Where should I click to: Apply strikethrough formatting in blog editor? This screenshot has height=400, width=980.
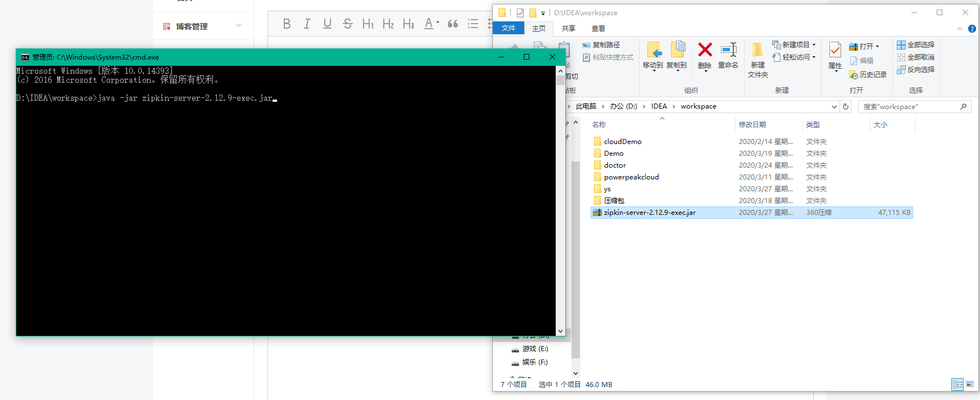coord(347,24)
